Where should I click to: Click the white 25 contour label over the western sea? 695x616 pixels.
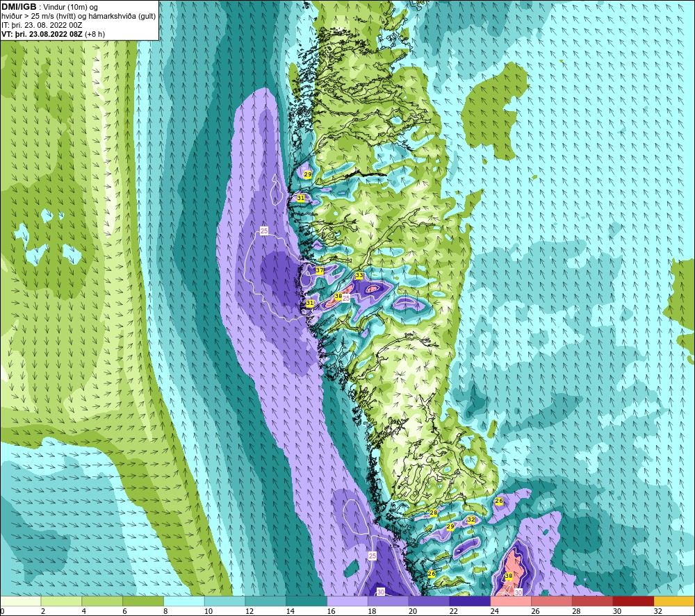click(x=264, y=231)
